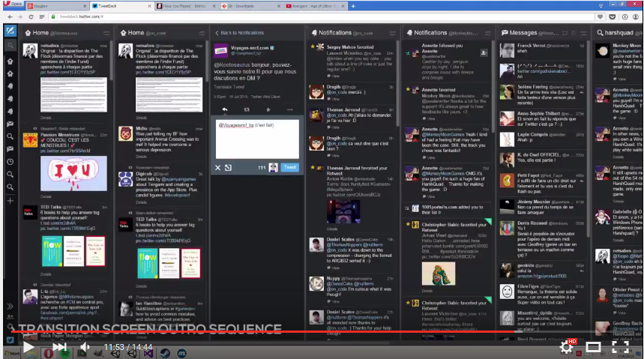Screen dimensions: 644x359
Task: Switch to the Avengers Age of Ultron tab
Action: [x=316, y=6]
